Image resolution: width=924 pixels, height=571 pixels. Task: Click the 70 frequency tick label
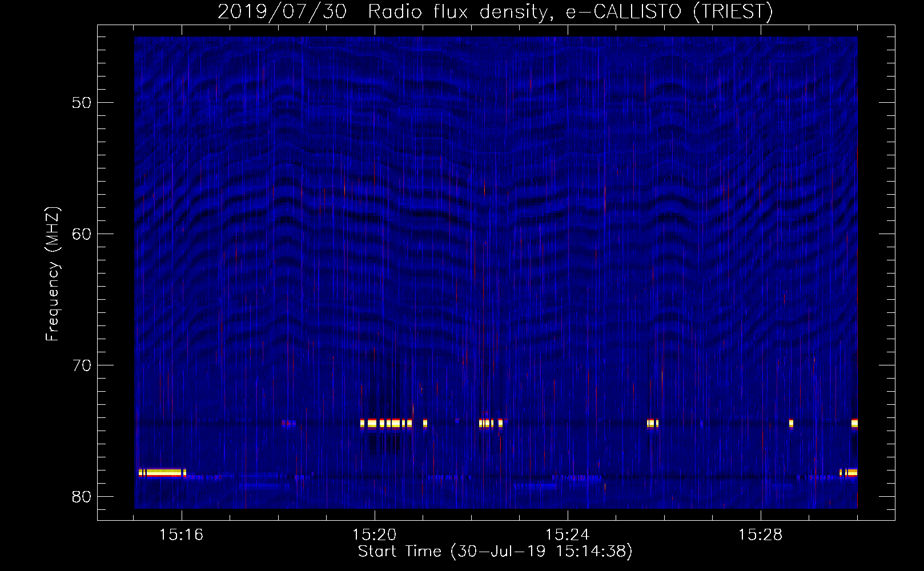coord(82,365)
